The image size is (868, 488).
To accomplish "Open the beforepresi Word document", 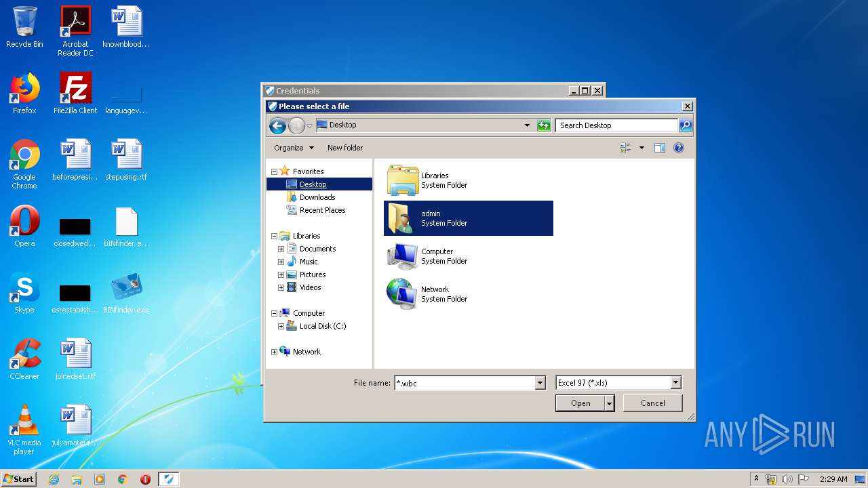I will (x=75, y=160).
